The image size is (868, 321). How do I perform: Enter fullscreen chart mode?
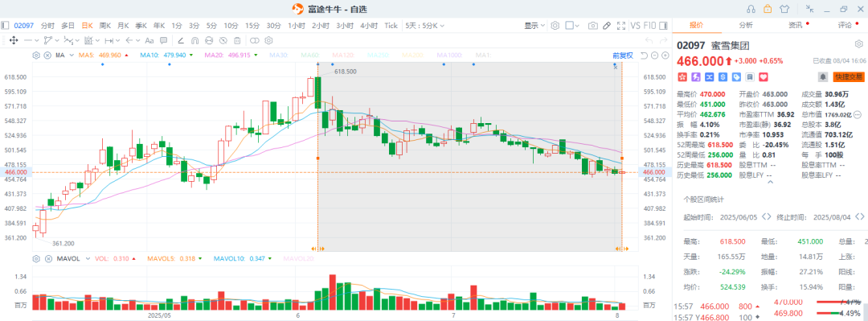click(x=620, y=26)
